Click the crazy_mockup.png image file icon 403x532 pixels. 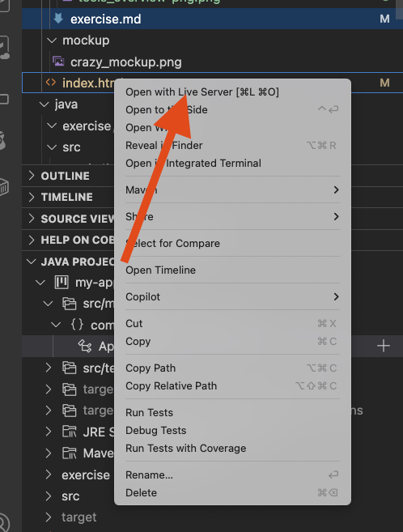click(58, 62)
